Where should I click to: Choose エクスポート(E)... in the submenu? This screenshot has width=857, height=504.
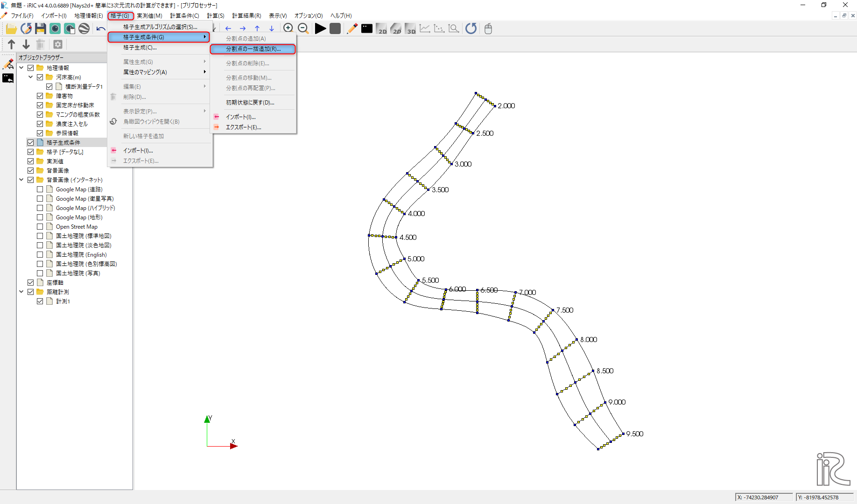click(253, 127)
